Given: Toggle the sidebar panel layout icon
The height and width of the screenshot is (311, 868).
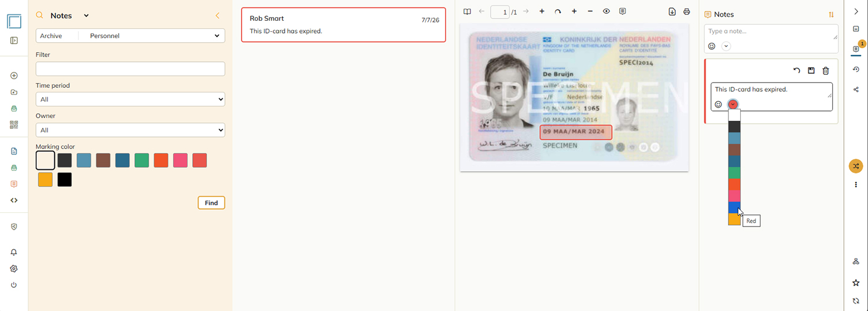Looking at the screenshot, I should (x=14, y=40).
